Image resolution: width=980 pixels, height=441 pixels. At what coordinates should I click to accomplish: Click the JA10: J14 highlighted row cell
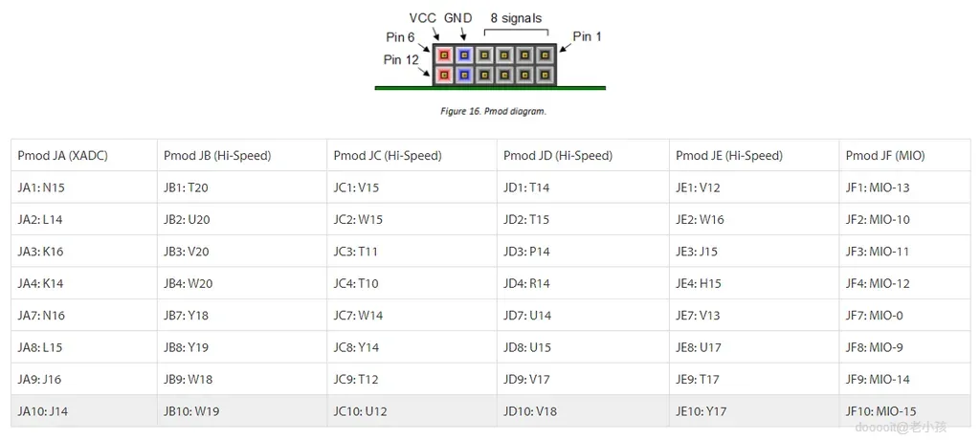84,411
